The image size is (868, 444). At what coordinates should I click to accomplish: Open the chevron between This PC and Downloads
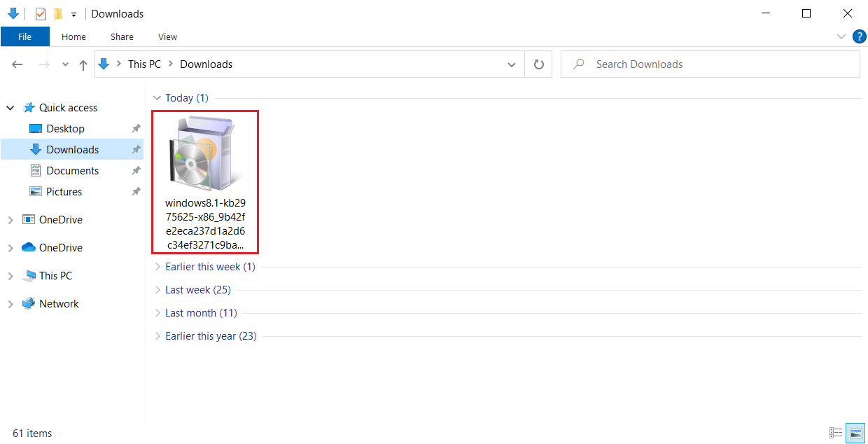coord(171,64)
